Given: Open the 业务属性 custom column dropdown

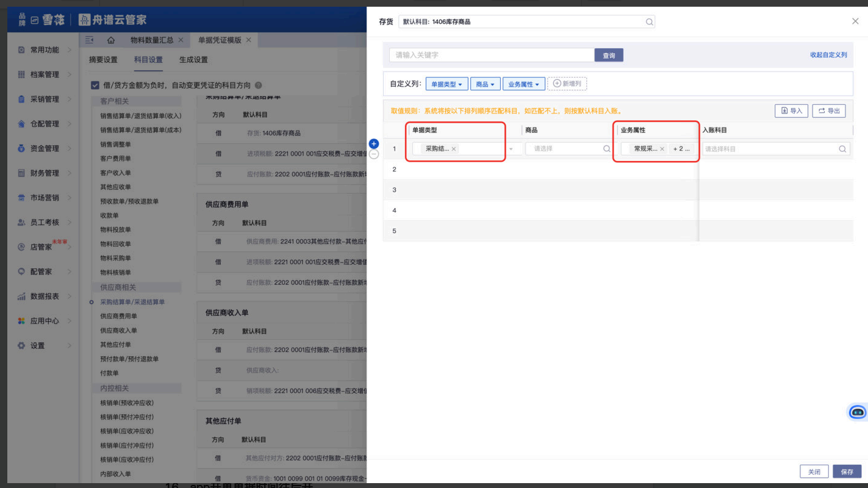Looking at the screenshot, I should (523, 84).
